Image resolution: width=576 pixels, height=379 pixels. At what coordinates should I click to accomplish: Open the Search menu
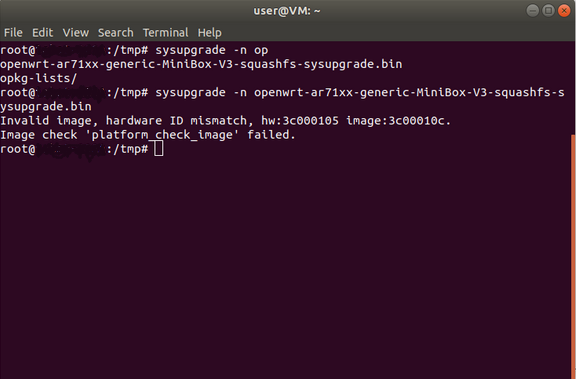pos(116,33)
